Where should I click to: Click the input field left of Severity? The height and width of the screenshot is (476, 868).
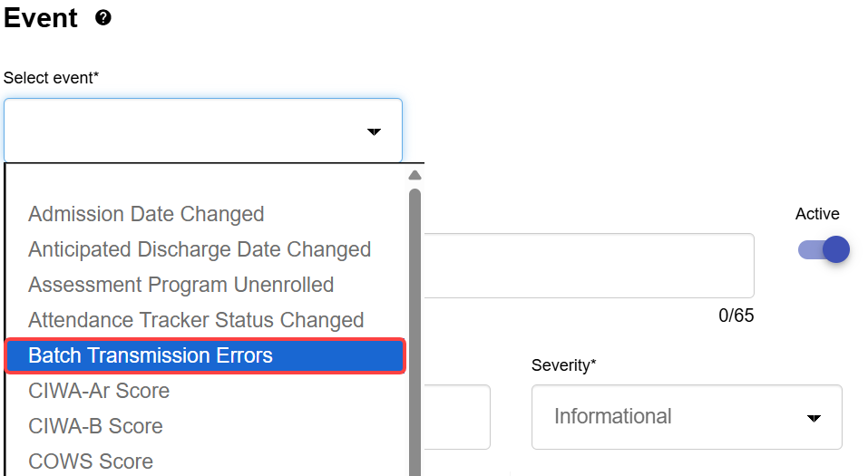(x=457, y=417)
